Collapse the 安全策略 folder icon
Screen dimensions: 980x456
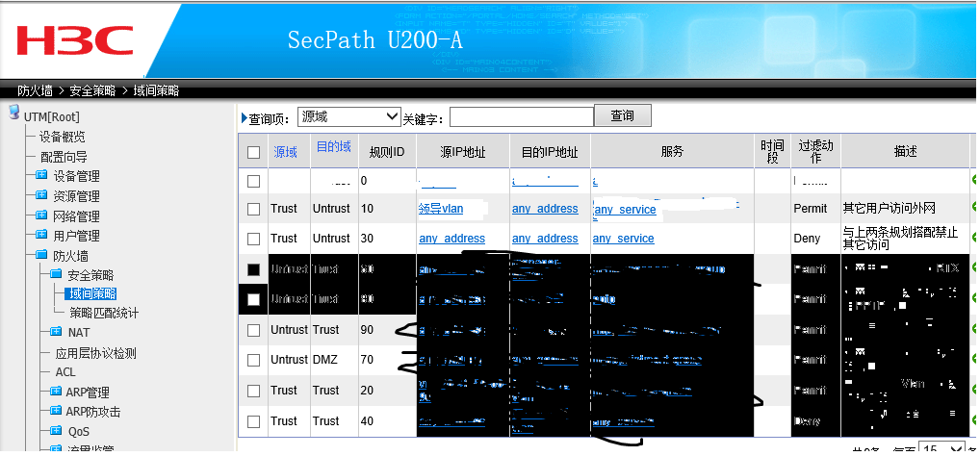[56, 274]
